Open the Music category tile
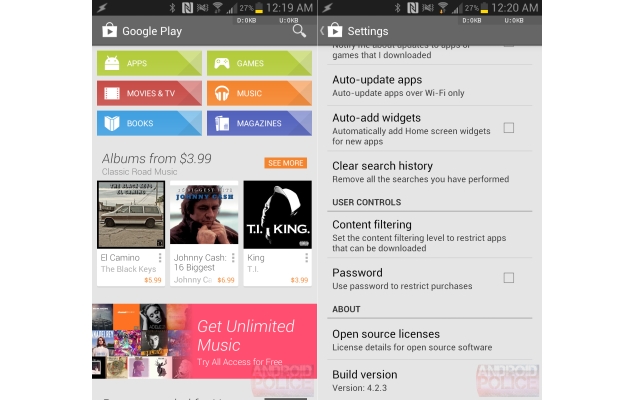Screen dimensions: 635x400 [259, 93]
